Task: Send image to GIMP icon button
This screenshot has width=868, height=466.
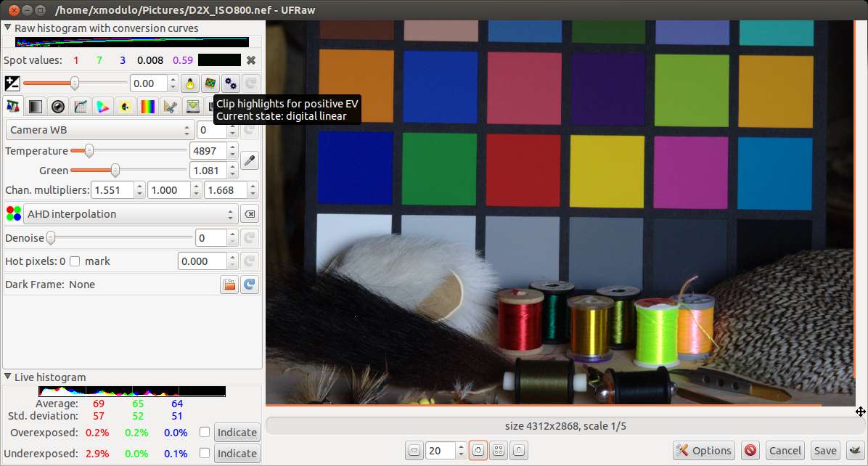Action: 855,451
